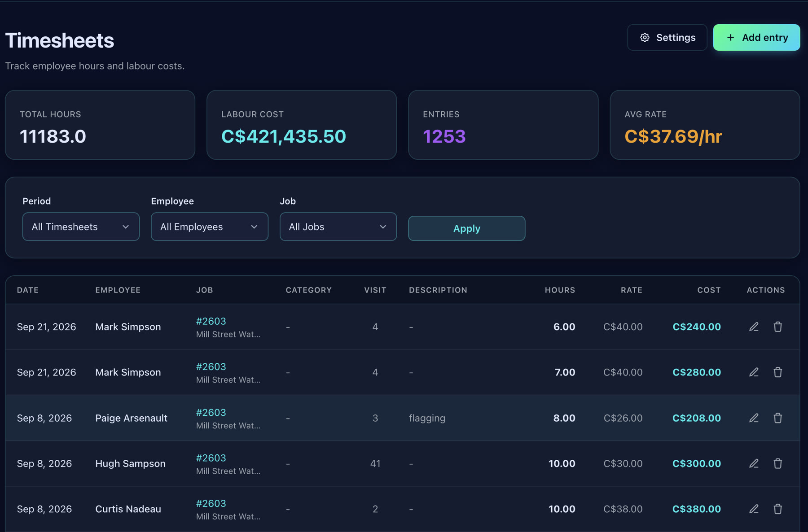Open Settings with gear icon

pos(667,37)
